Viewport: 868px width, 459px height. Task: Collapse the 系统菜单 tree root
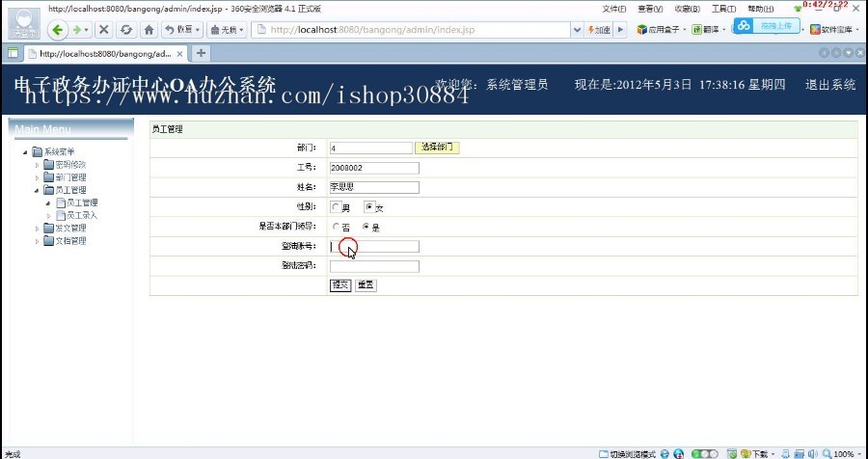pos(25,152)
